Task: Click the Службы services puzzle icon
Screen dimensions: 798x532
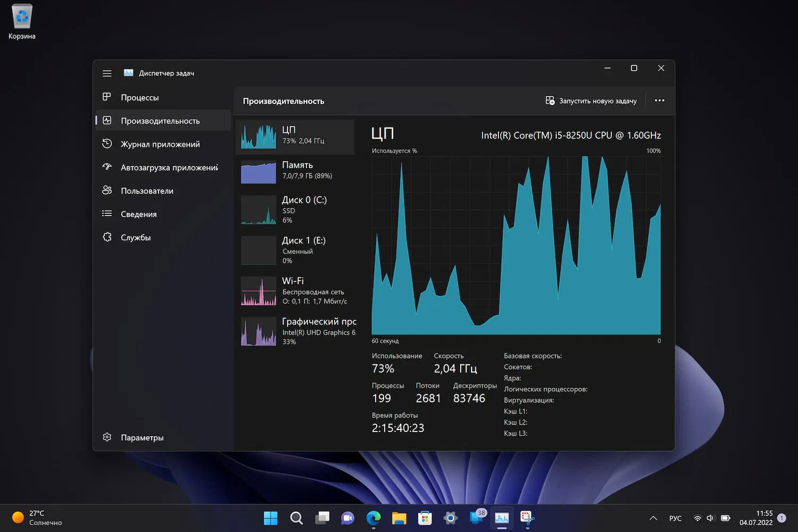Action: point(107,237)
